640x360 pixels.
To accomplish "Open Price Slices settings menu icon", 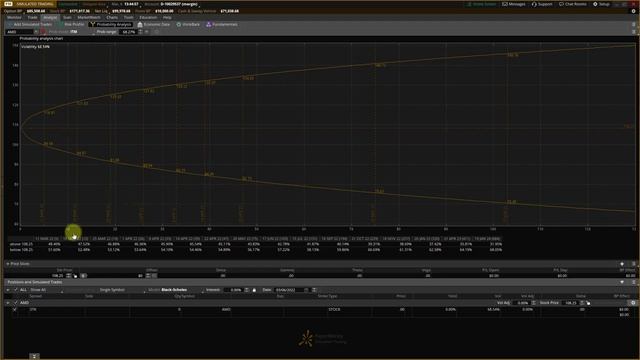I will coord(633,264).
